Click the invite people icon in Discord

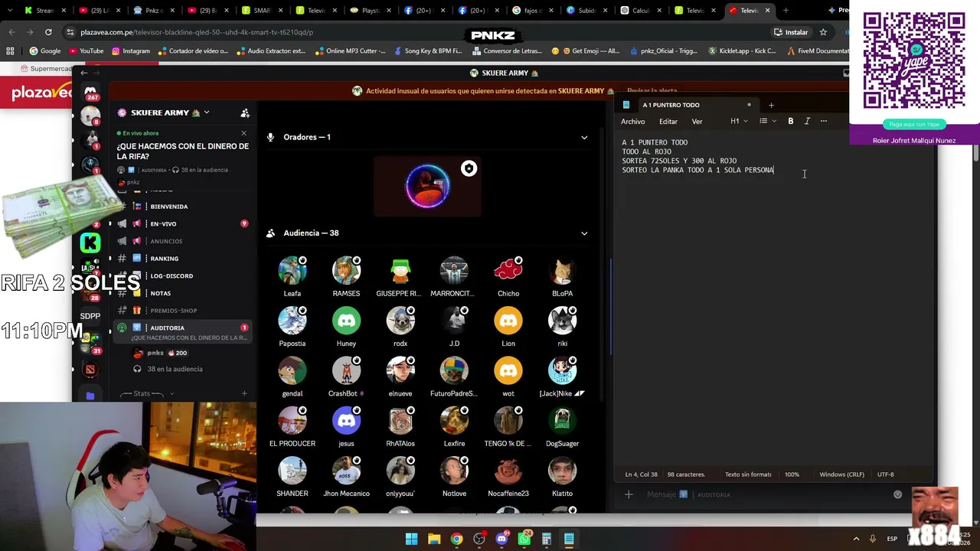click(245, 113)
